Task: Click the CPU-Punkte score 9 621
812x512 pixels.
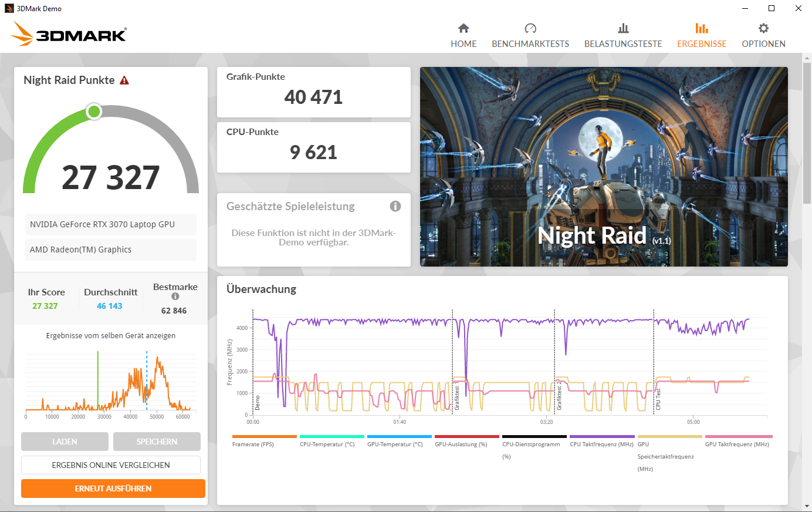Action: [313, 152]
